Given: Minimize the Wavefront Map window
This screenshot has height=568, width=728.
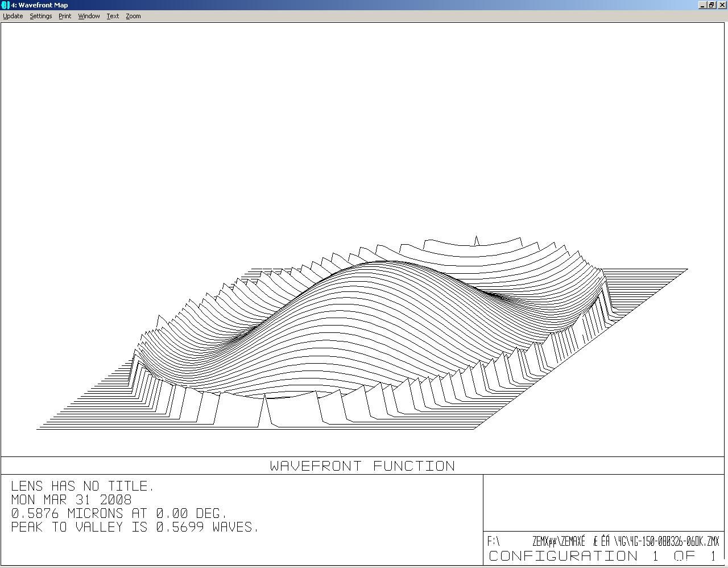Looking at the screenshot, I should pyautogui.click(x=703, y=5).
